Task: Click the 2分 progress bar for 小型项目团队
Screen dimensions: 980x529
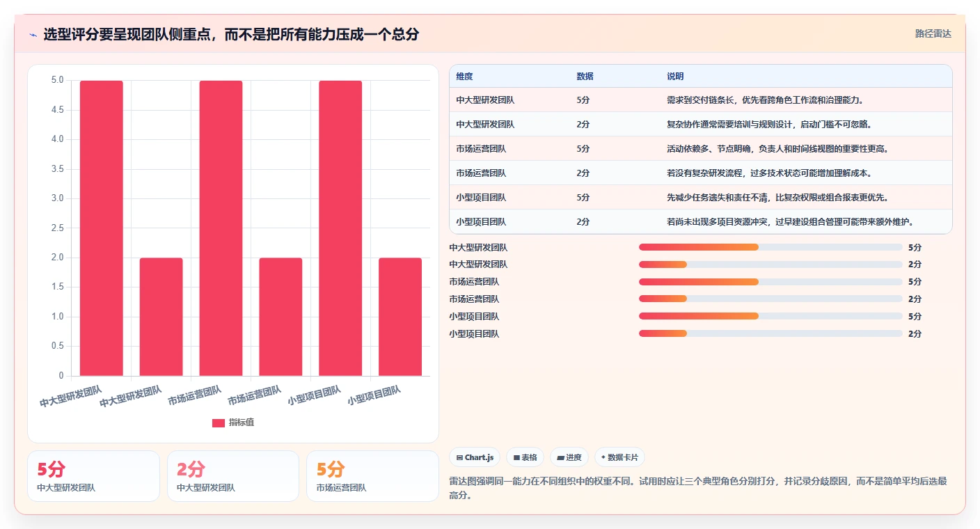Action: tap(770, 334)
